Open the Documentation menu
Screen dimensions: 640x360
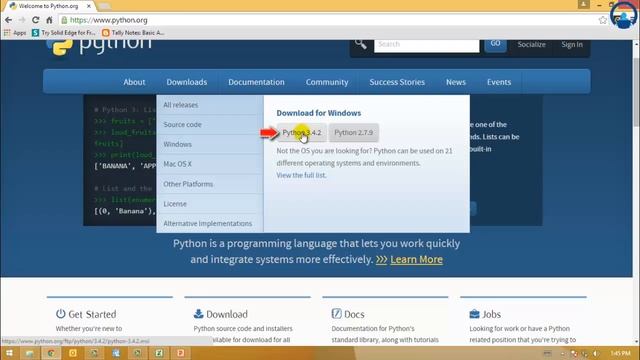click(x=256, y=82)
